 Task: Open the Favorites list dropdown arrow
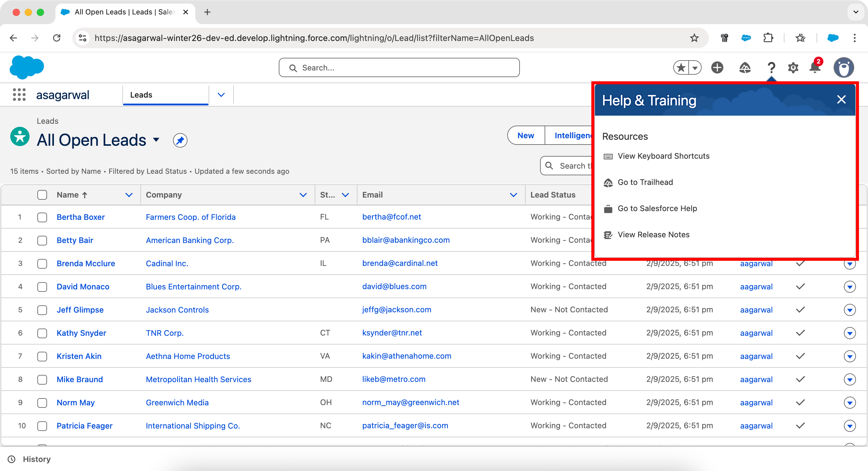coord(695,68)
